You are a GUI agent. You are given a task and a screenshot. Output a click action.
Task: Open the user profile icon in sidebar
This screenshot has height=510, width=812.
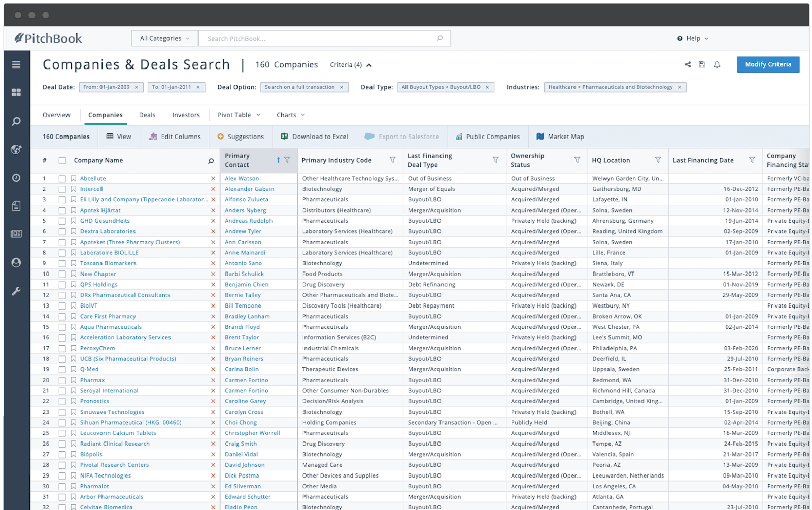point(16,262)
